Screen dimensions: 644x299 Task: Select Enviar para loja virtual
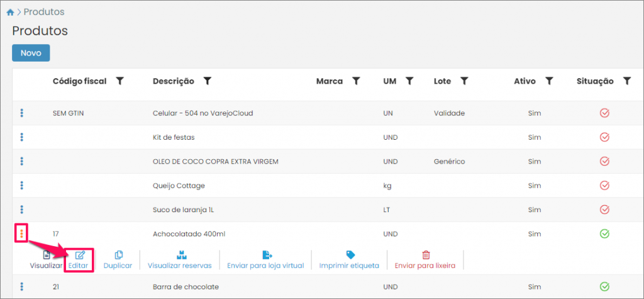267,259
